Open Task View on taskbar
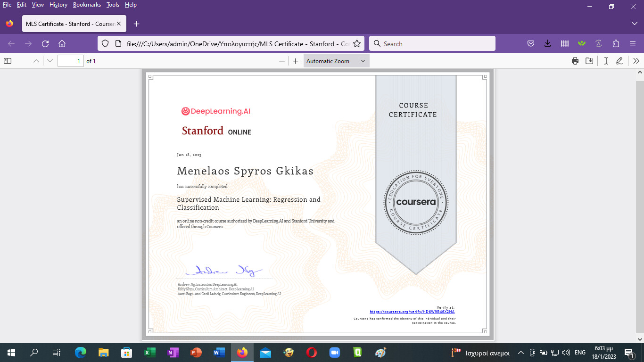The height and width of the screenshot is (362, 644). pyautogui.click(x=57, y=353)
